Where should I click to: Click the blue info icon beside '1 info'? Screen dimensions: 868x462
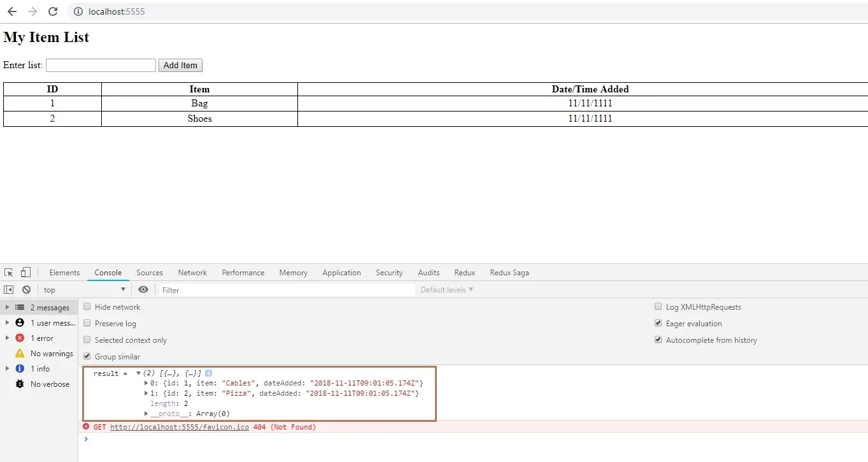coord(20,368)
